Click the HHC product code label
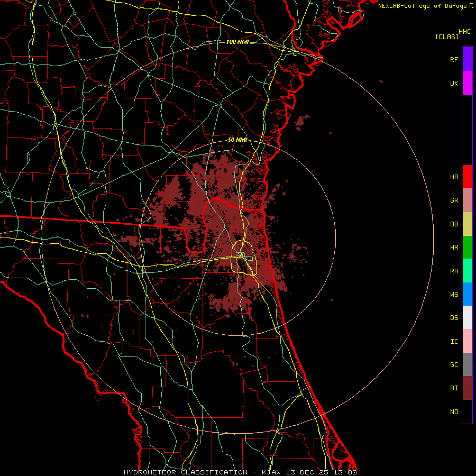476x476 pixels. tap(465, 32)
